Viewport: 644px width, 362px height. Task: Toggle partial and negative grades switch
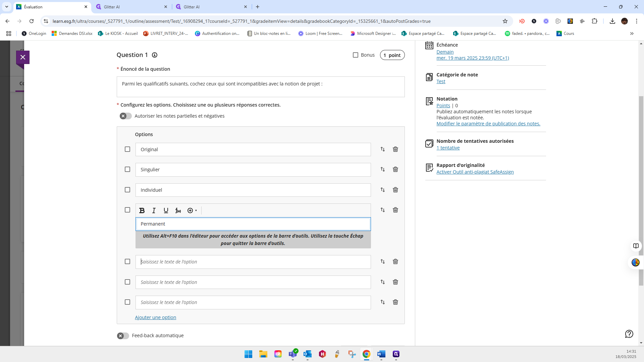click(x=126, y=116)
